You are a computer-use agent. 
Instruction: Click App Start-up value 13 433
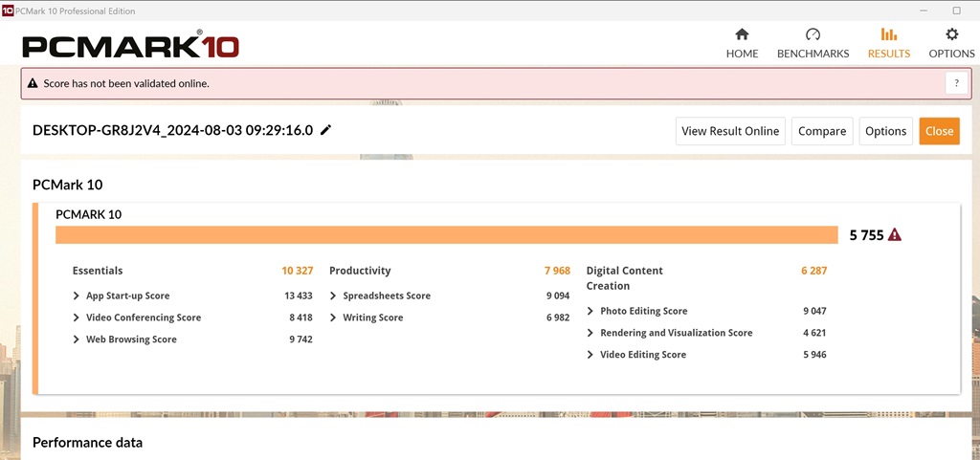[299, 296]
